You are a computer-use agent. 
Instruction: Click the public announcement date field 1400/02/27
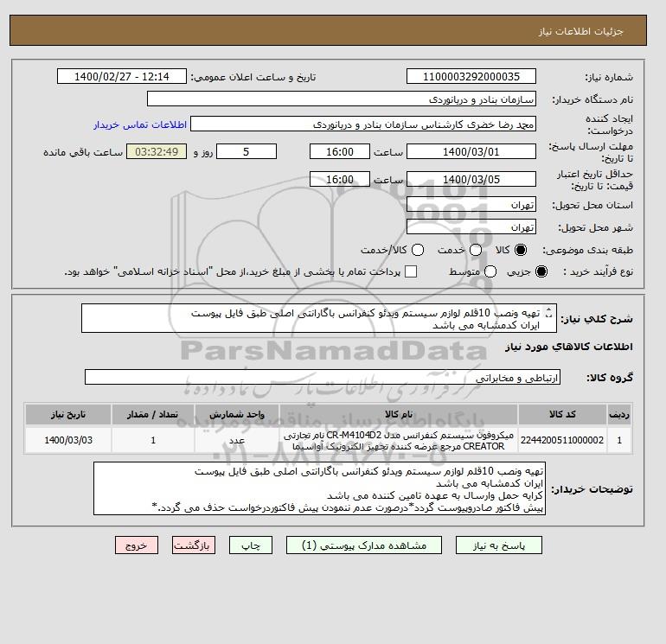point(121,76)
